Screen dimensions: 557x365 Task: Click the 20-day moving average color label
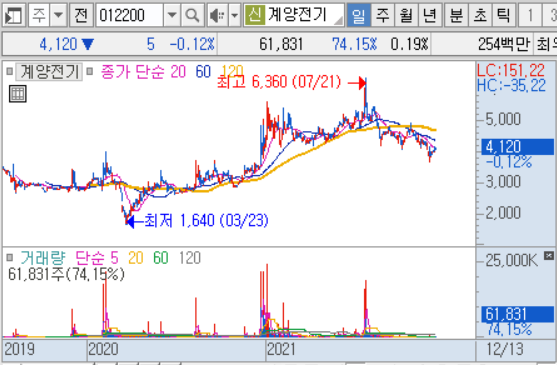point(178,72)
